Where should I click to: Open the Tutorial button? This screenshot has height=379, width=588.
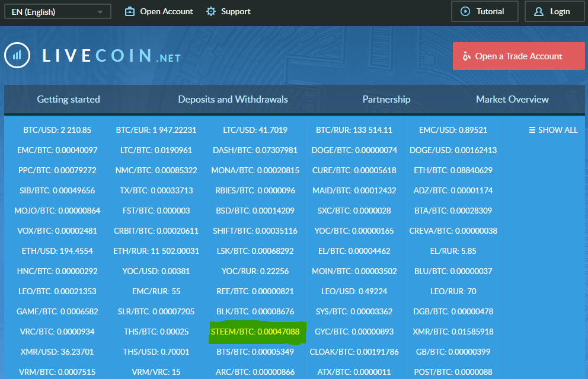(484, 11)
